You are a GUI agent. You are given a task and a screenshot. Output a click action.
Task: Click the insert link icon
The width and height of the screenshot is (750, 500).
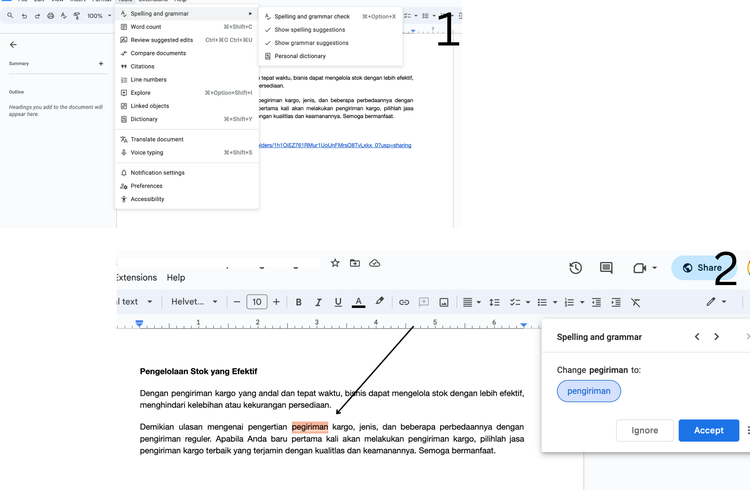tap(404, 302)
